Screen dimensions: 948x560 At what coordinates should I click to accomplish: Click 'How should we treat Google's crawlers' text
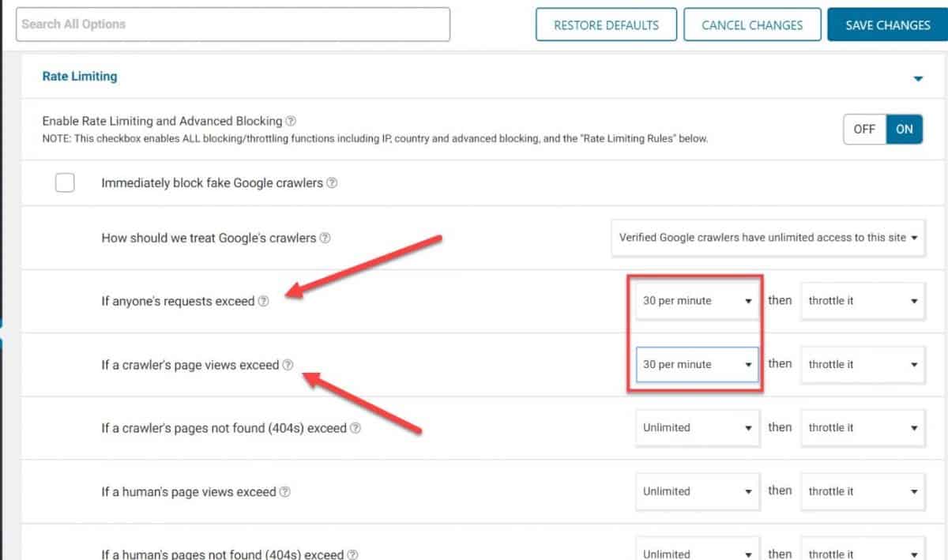pyautogui.click(x=209, y=238)
